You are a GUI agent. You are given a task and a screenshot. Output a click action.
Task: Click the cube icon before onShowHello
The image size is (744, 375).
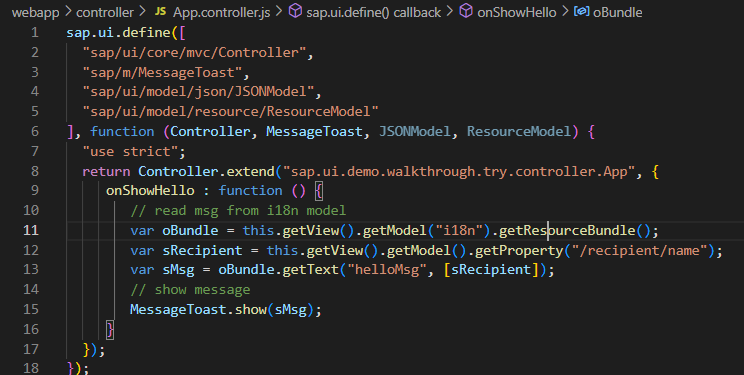click(466, 11)
